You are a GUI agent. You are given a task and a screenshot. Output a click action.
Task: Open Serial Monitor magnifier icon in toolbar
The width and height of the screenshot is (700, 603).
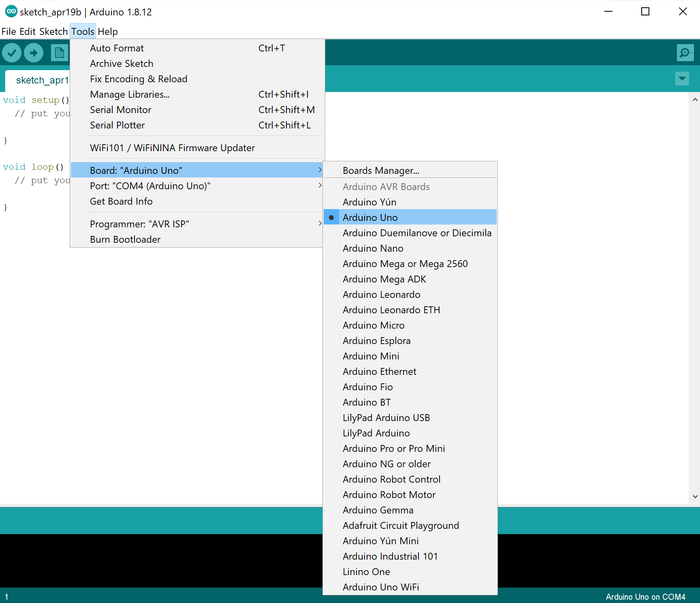click(x=685, y=53)
